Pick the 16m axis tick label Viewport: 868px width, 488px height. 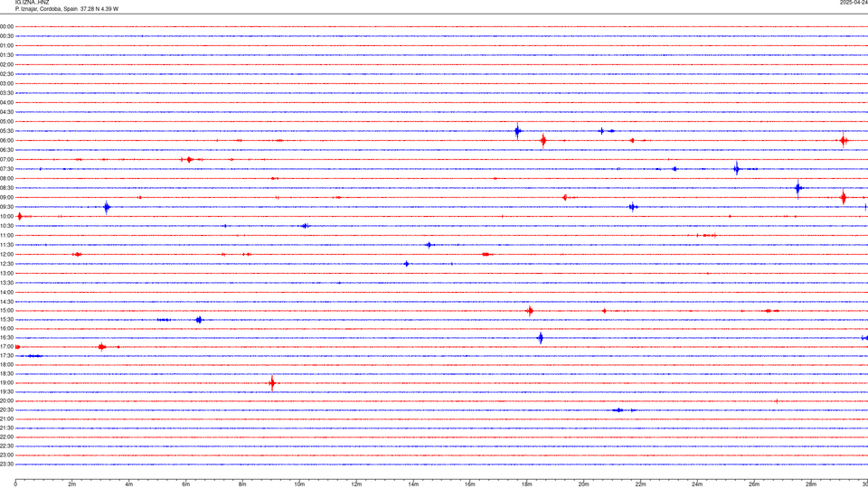click(470, 484)
